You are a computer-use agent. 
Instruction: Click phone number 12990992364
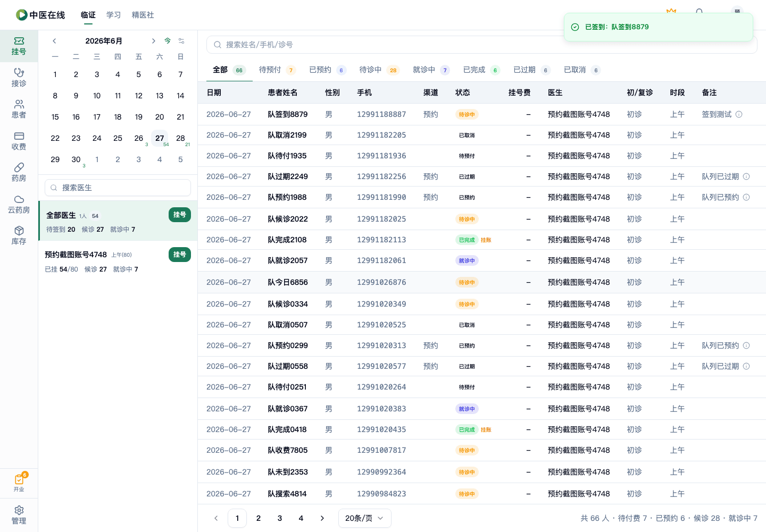(381, 472)
